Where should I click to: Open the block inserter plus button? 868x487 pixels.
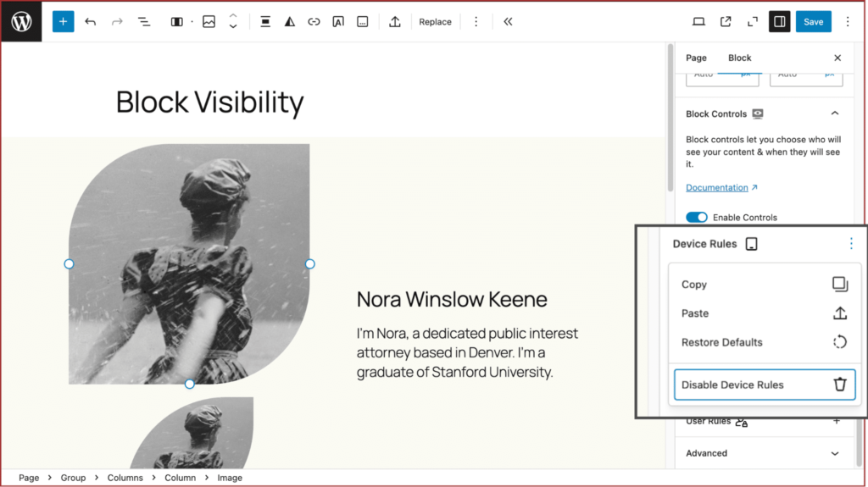[63, 22]
